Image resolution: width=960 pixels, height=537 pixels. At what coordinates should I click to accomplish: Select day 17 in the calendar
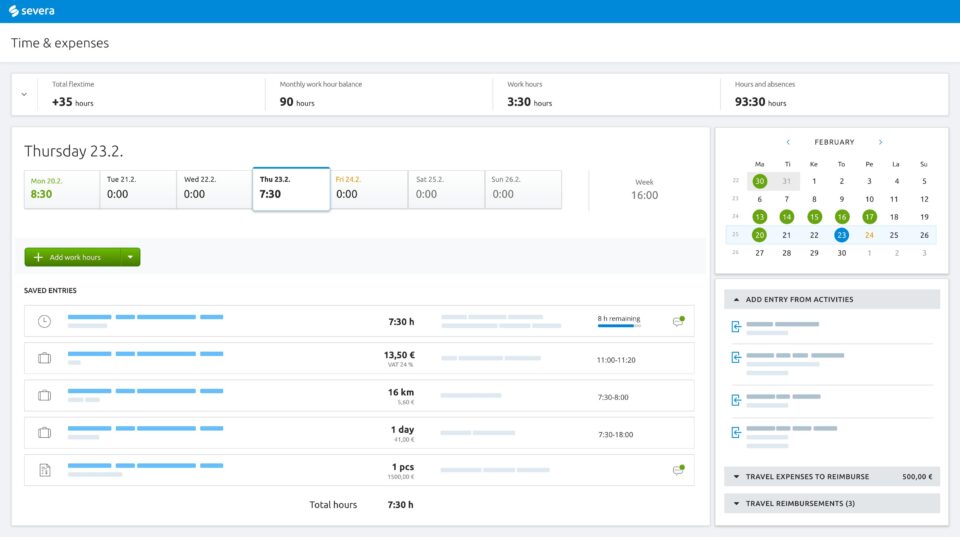(869, 217)
